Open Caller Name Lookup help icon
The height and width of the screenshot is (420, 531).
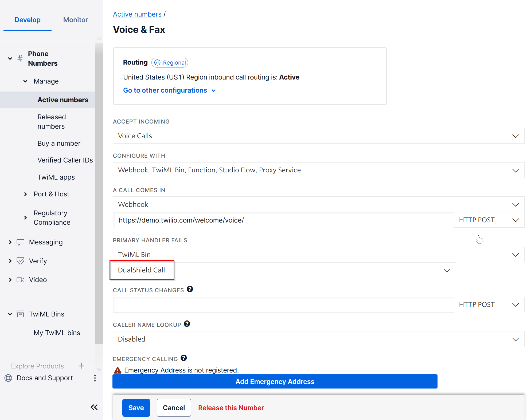187,324
